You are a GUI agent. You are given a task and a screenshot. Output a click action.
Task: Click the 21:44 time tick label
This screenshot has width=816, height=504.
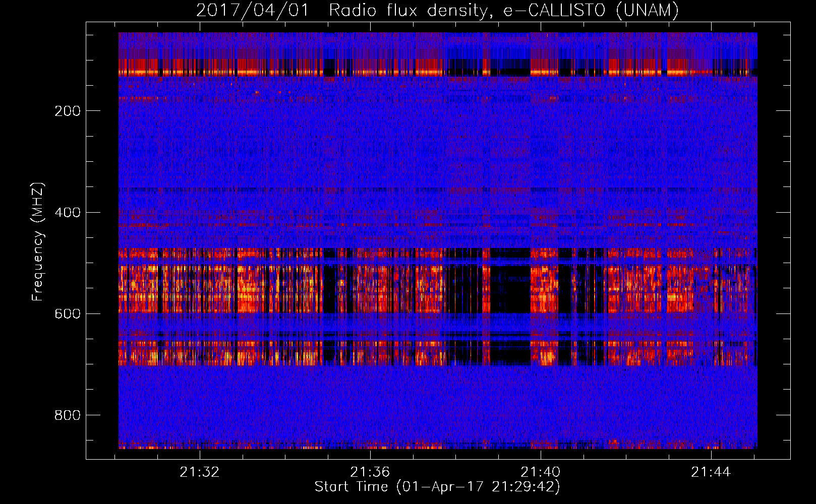[711, 472]
